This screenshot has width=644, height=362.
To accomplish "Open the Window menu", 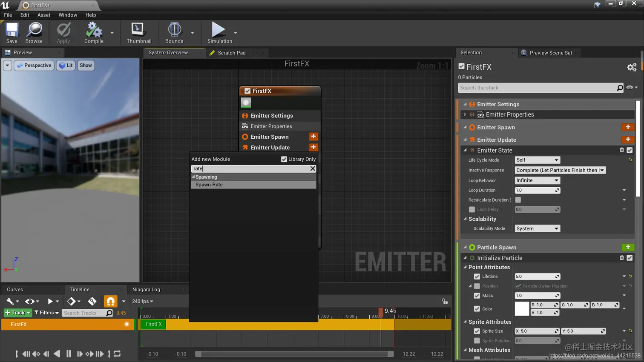I will [68, 15].
